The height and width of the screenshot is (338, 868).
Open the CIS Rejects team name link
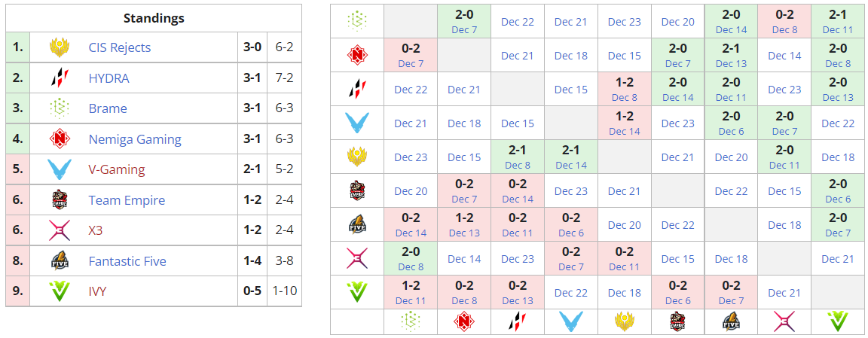click(x=119, y=47)
